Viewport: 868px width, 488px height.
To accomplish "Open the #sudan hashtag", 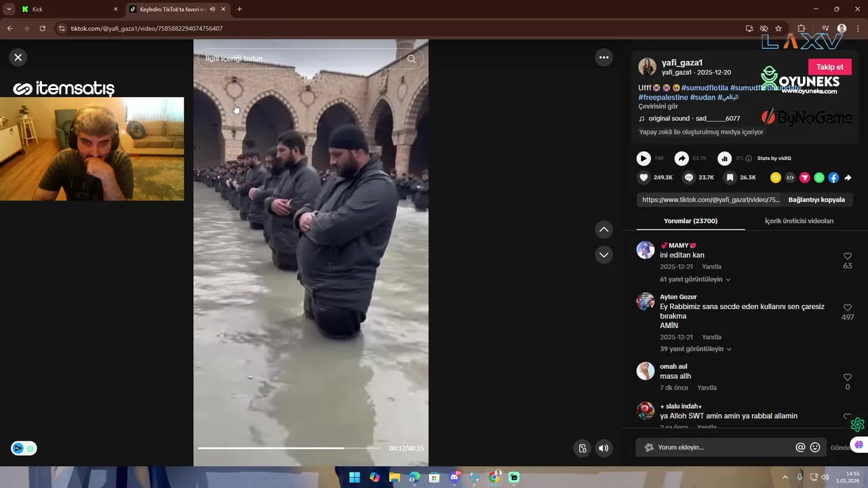I will tap(703, 98).
